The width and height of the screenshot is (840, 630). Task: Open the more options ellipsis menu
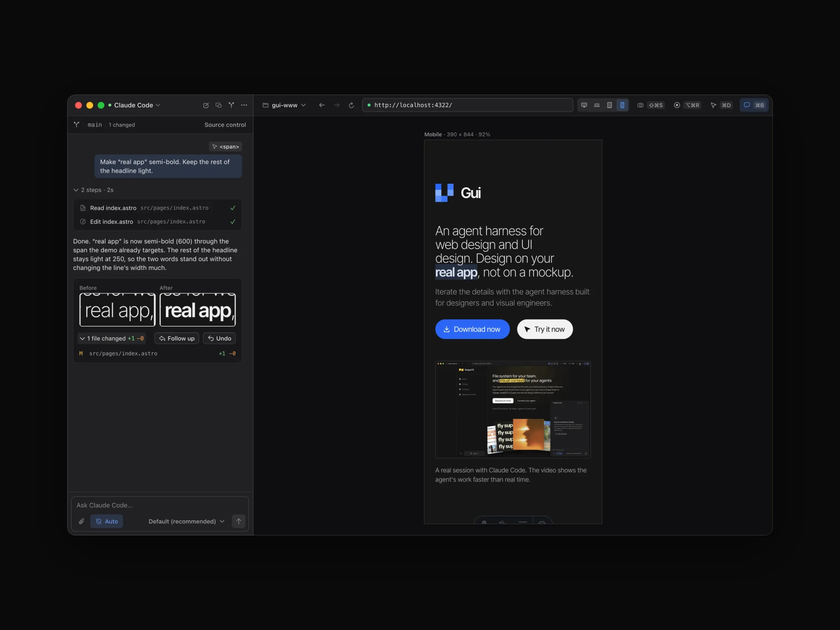(x=244, y=105)
